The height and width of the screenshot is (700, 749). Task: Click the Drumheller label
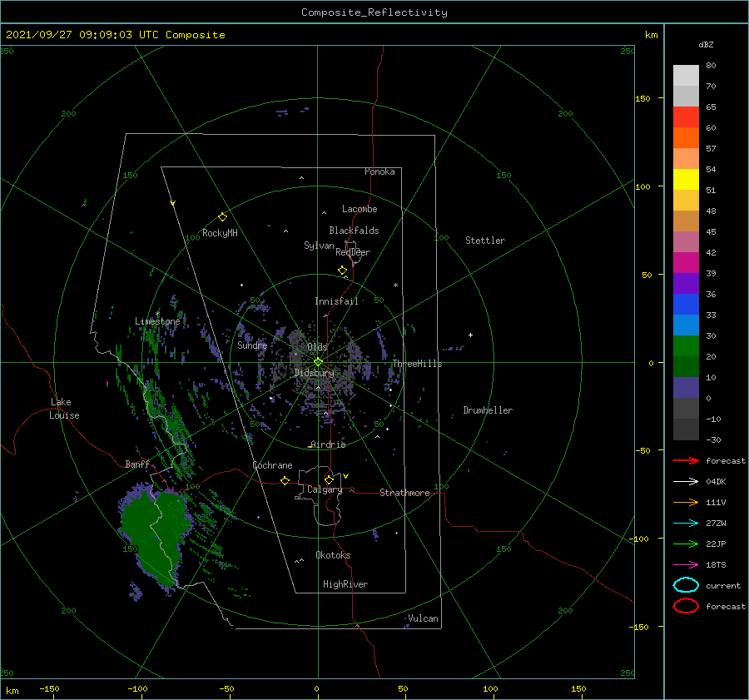click(x=488, y=410)
